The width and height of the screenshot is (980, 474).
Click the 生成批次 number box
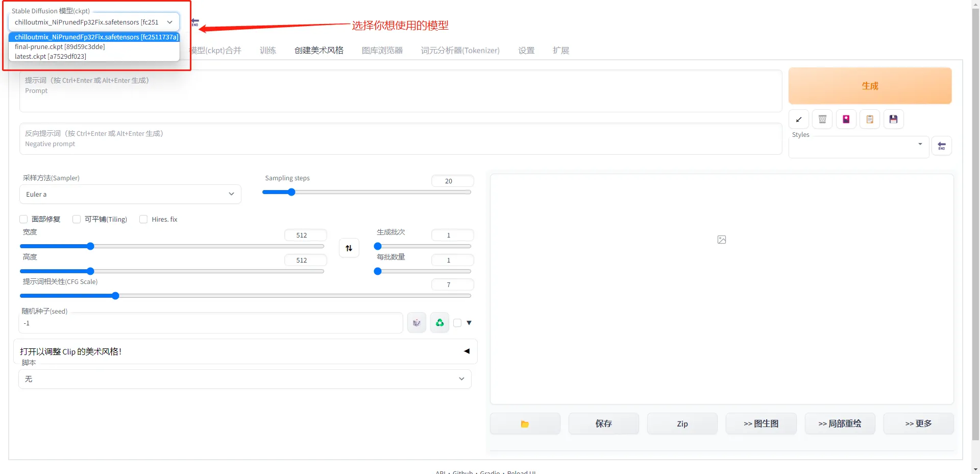tap(452, 235)
